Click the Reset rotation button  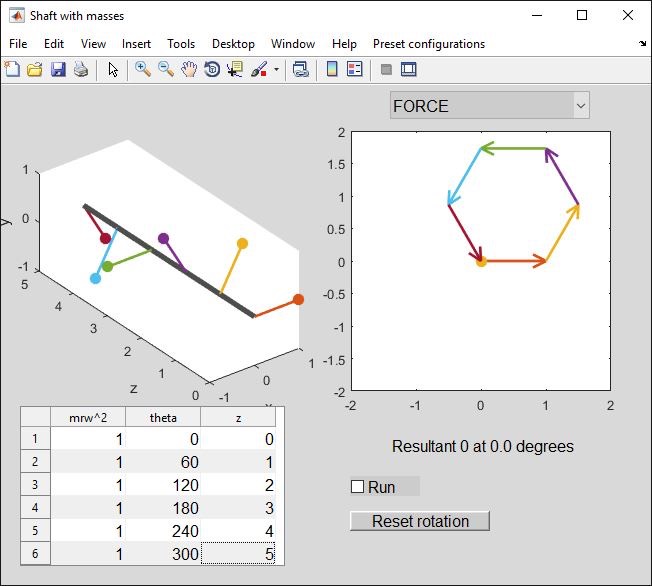pyautogui.click(x=420, y=521)
